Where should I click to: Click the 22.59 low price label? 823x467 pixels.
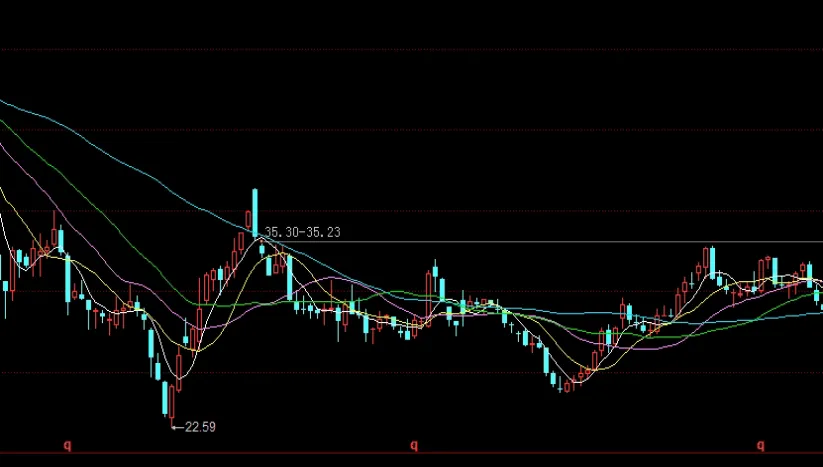200,426
